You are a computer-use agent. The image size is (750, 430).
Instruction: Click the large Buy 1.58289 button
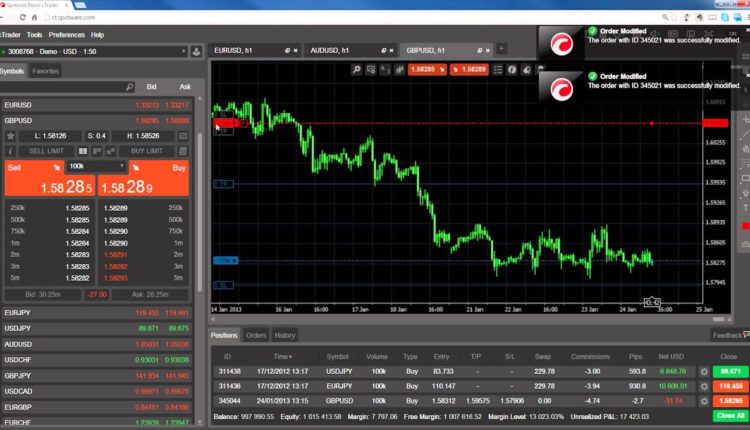pos(143,178)
